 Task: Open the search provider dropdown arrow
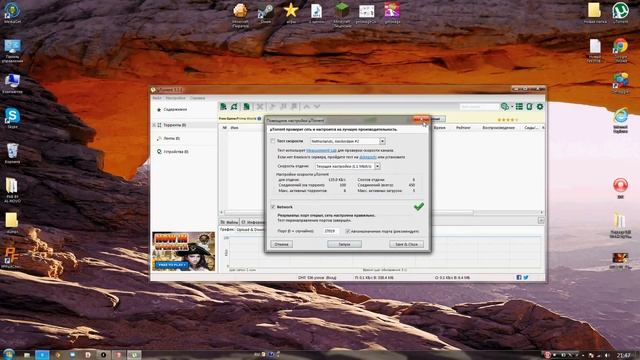point(511,107)
